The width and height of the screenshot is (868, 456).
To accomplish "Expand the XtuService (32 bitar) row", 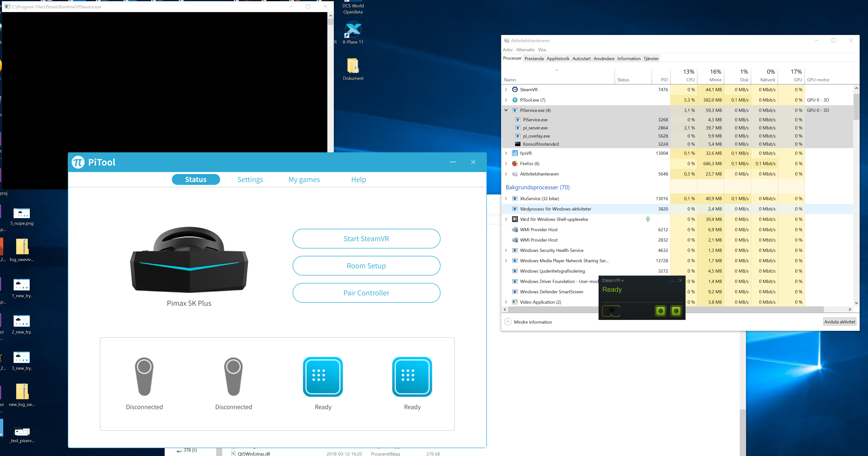I will click(x=506, y=198).
